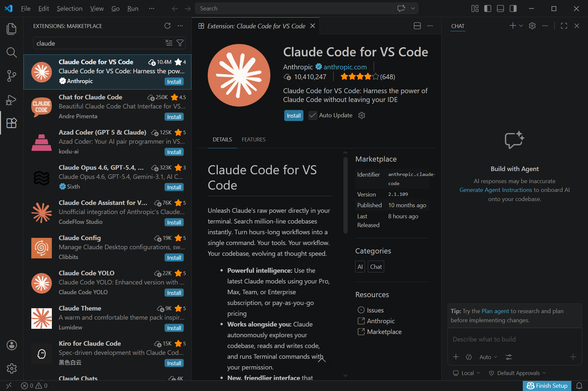Refresh the extensions marketplace list
Screen dimensions: 588x391
(167, 26)
